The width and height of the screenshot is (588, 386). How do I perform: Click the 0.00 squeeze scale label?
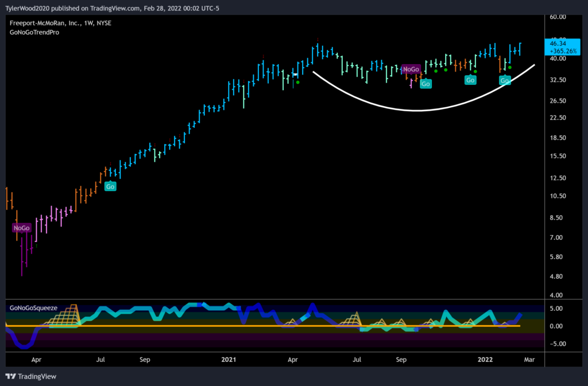(x=556, y=326)
